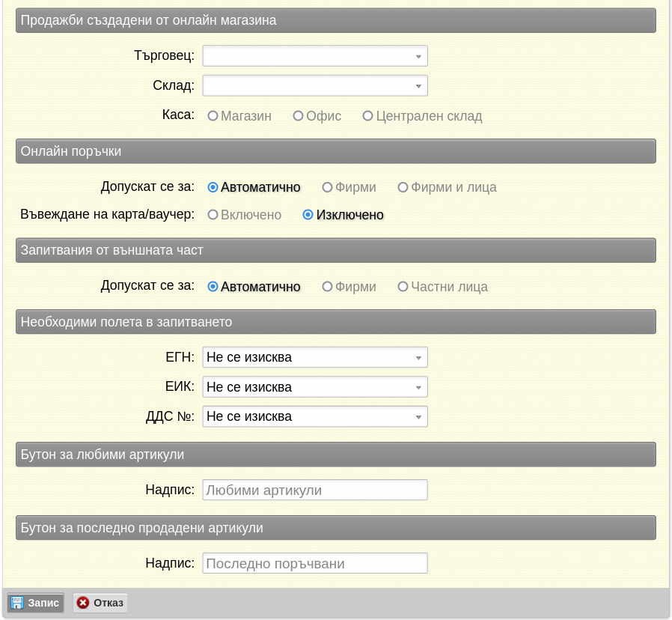The image size is (672, 620).
Task: Click the floppy disk Запис save icon
Action: (x=17, y=603)
